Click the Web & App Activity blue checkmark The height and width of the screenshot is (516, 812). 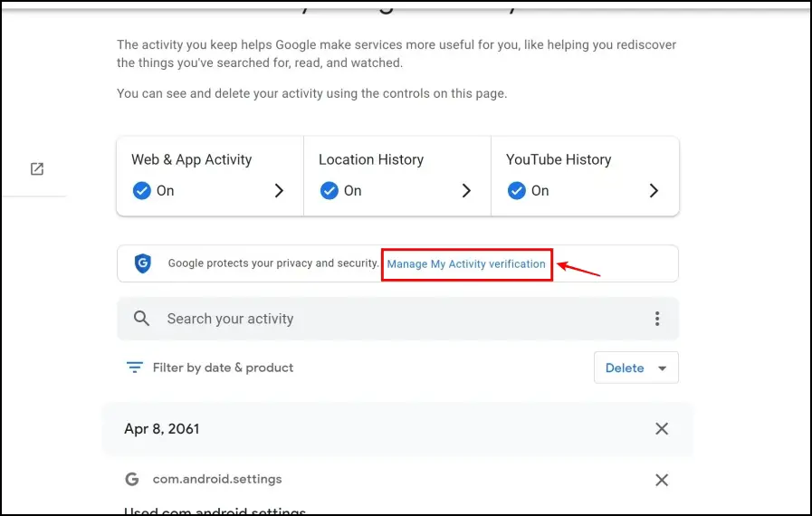pyautogui.click(x=141, y=191)
